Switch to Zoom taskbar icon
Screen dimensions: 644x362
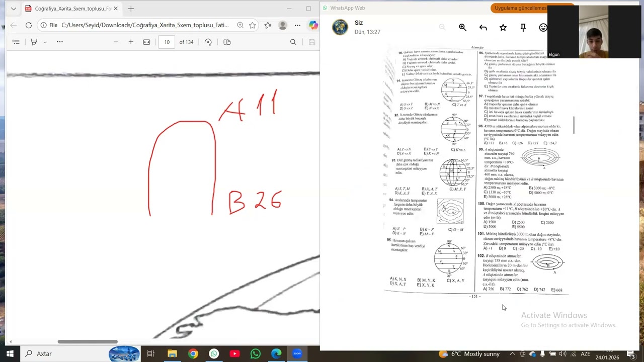pyautogui.click(x=297, y=353)
